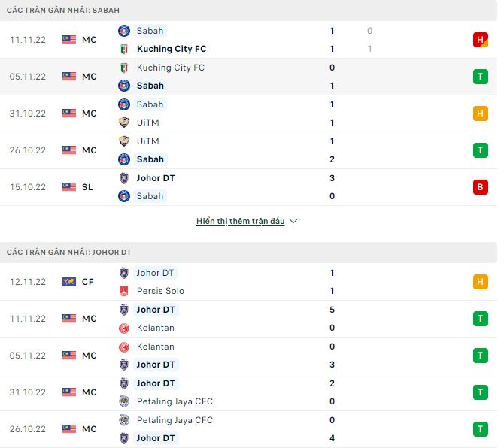Click green T badge for 05.11.22 Sabah win

480,77
